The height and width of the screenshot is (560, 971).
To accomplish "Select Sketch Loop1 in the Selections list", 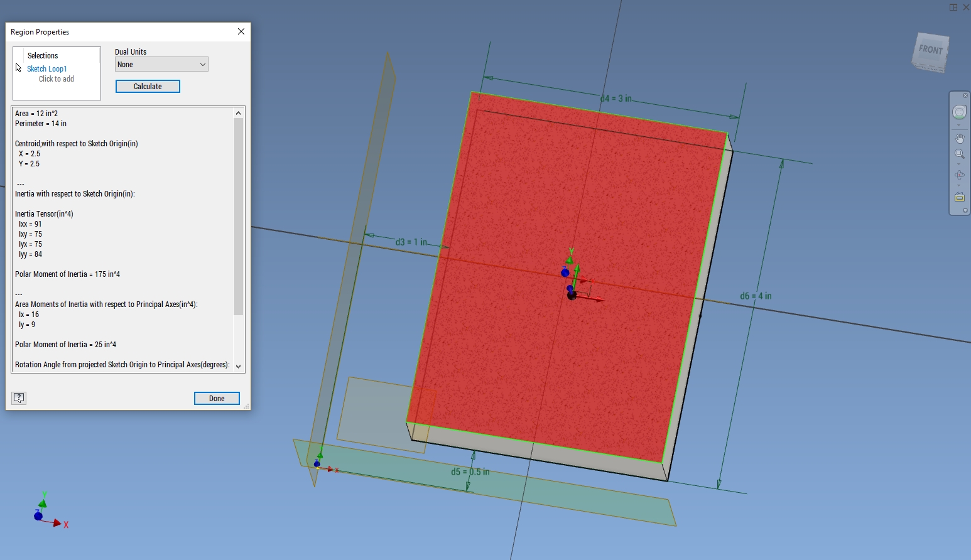I will coord(46,68).
